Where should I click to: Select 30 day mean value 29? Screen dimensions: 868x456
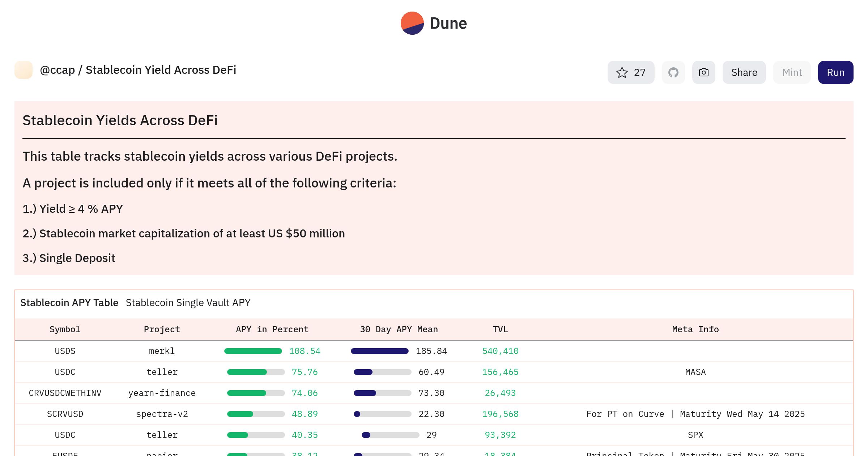point(431,435)
